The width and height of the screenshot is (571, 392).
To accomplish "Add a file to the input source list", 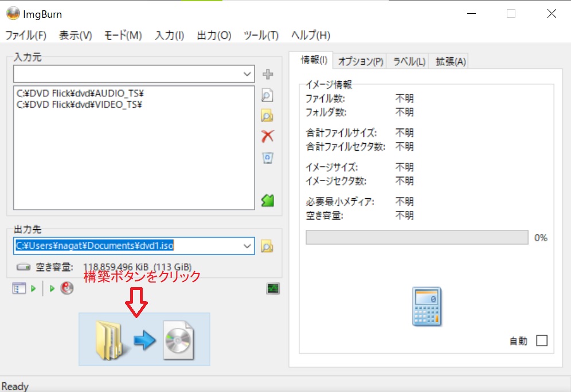I will coord(267,74).
